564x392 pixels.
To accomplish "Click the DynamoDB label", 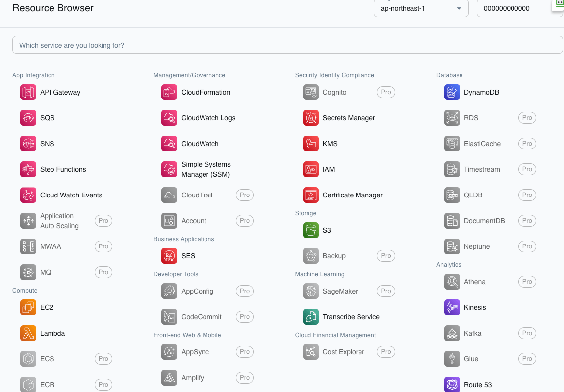I will (x=481, y=92).
